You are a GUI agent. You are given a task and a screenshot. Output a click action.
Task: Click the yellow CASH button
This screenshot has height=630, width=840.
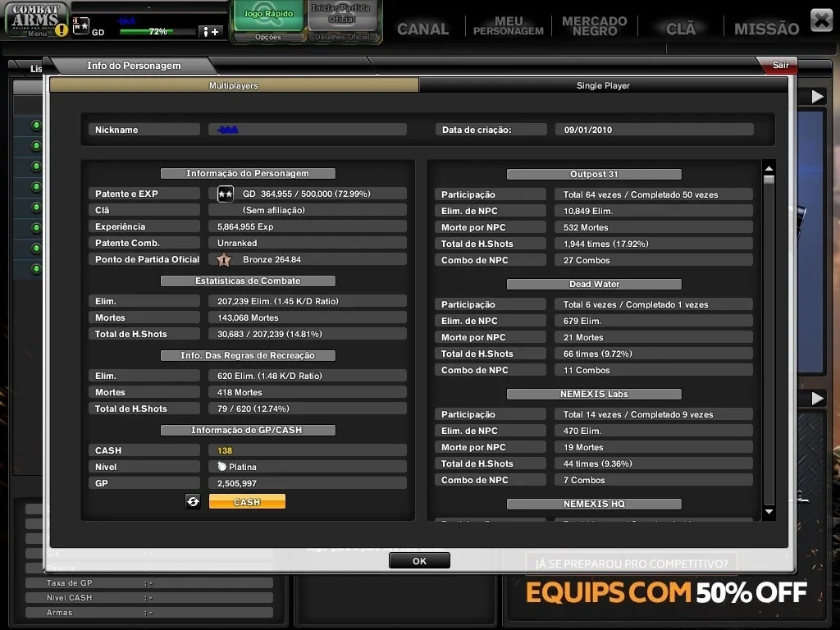pos(247,501)
